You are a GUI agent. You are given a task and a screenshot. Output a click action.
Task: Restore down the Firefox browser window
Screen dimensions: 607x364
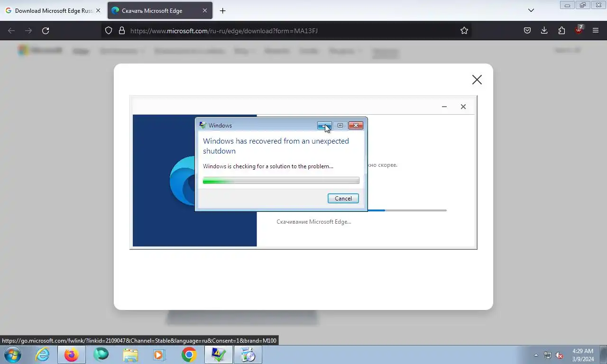[583, 5]
